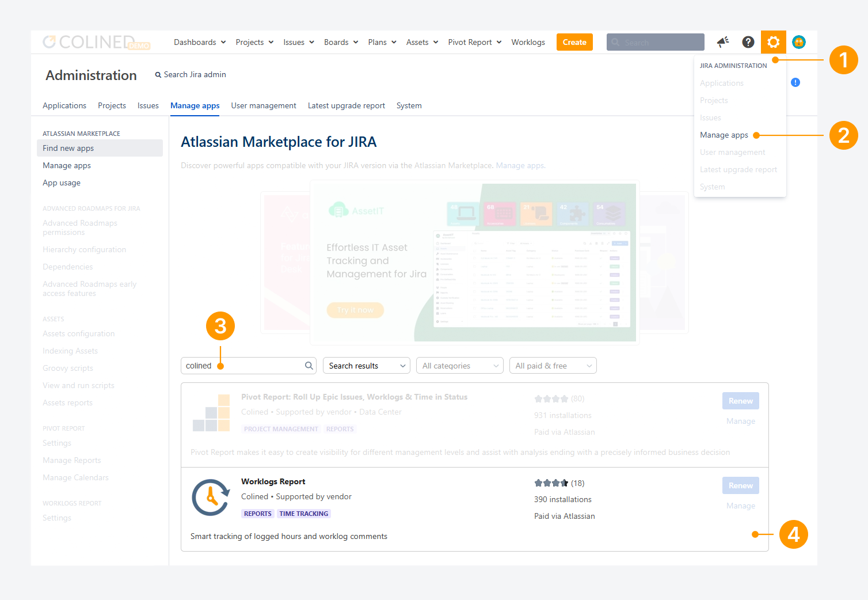Open Manage apps in left sidebar
Screen dimensions: 868x600
67,165
